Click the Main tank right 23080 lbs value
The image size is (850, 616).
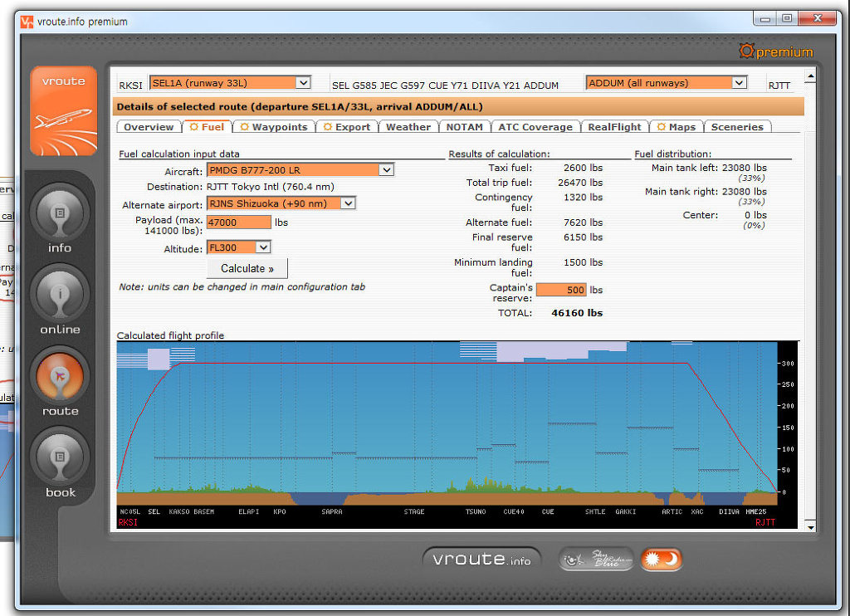point(745,192)
